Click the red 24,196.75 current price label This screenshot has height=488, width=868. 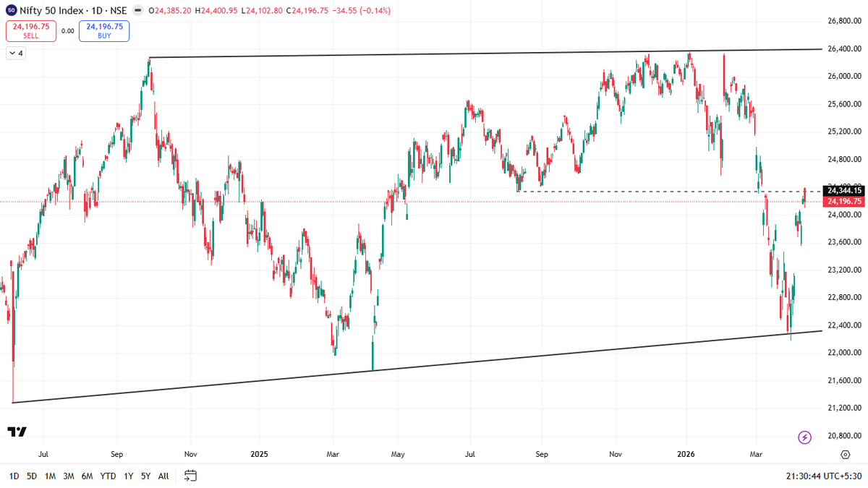[845, 201]
